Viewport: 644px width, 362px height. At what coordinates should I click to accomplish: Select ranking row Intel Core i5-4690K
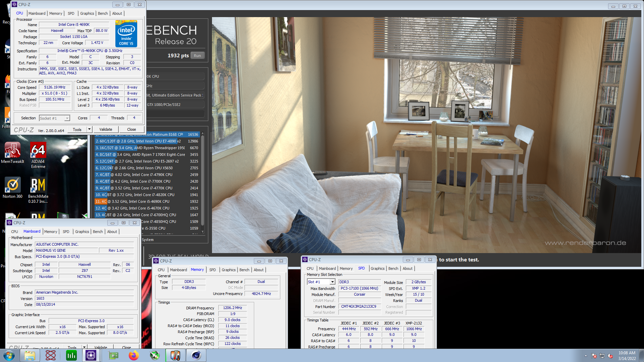click(x=147, y=201)
